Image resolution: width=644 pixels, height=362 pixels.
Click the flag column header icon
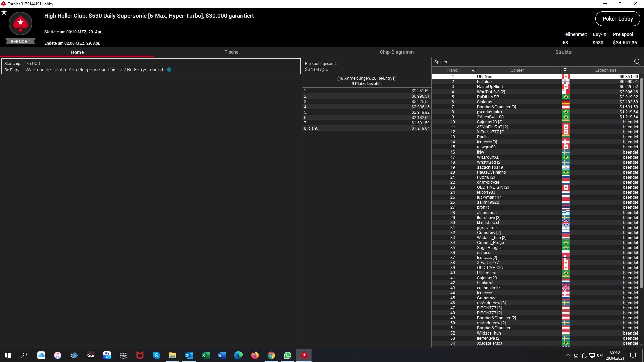[x=566, y=70]
